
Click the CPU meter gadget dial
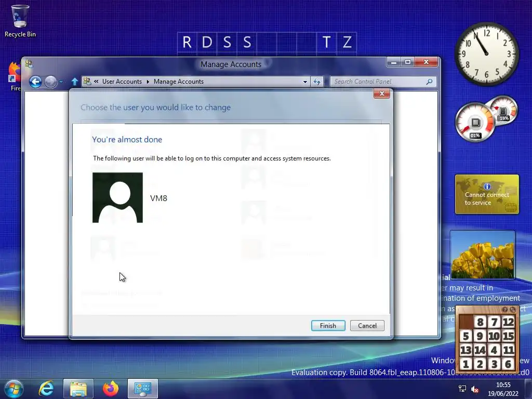pos(475,123)
